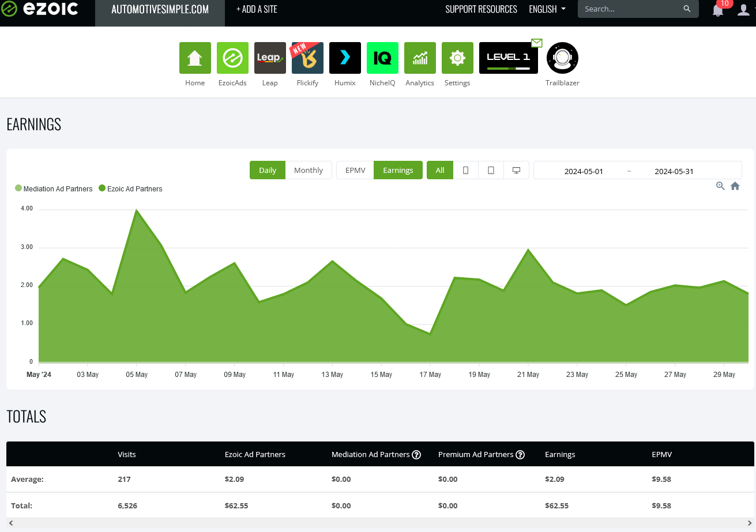The width and height of the screenshot is (756, 532).
Task: Toggle Ezoic Ad Partners legend series
Action: (x=130, y=188)
